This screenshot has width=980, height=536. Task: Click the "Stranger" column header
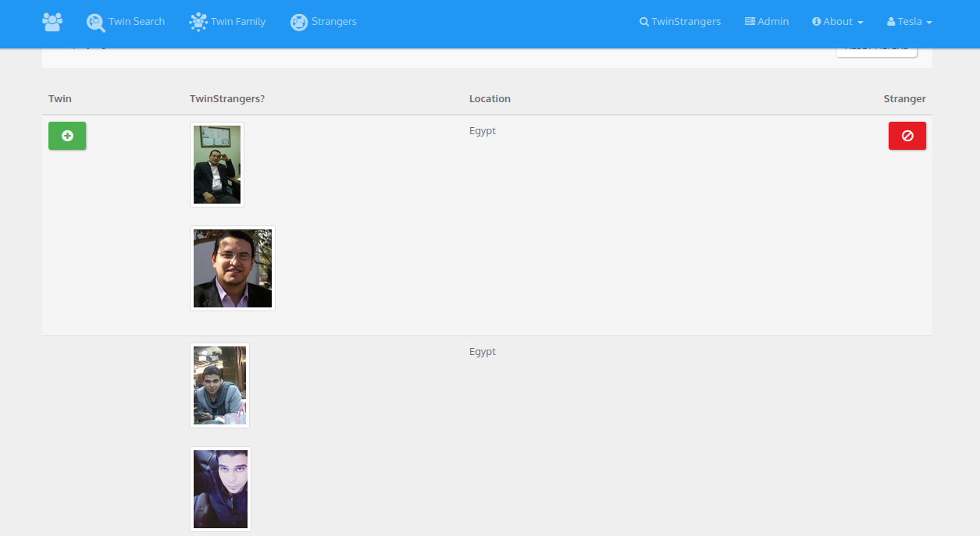click(905, 99)
